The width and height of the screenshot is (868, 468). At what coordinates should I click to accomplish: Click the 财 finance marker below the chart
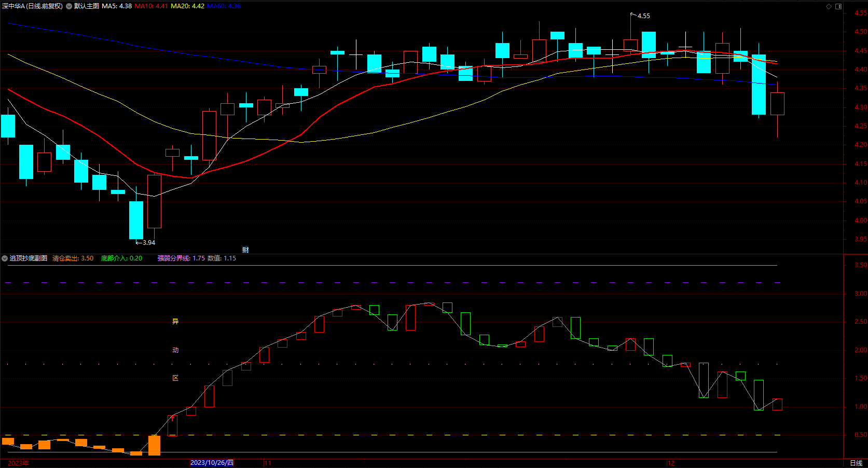(245, 250)
